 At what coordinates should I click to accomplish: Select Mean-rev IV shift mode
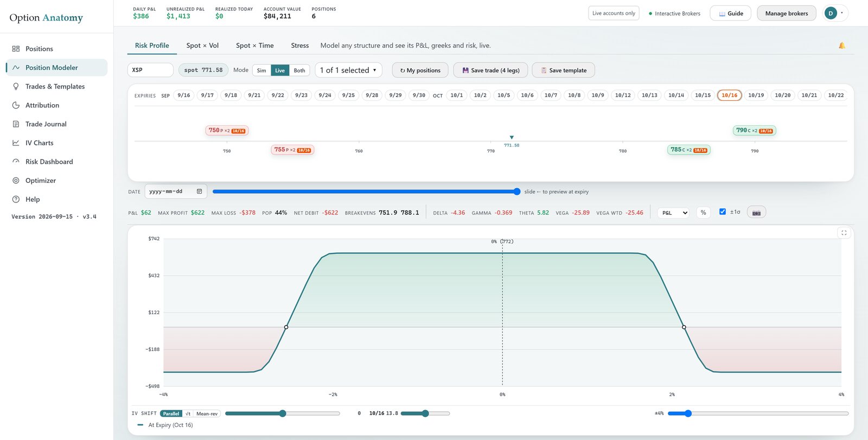[x=207, y=414]
